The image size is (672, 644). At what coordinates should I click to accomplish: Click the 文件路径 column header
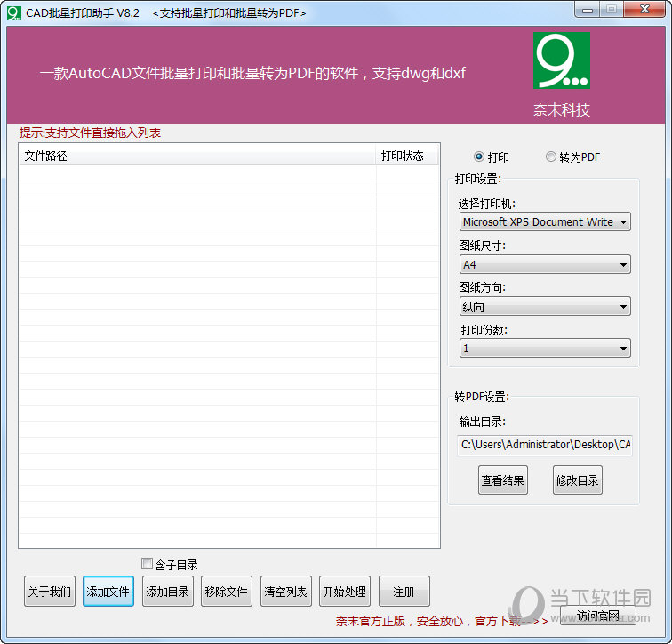(x=197, y=156)
